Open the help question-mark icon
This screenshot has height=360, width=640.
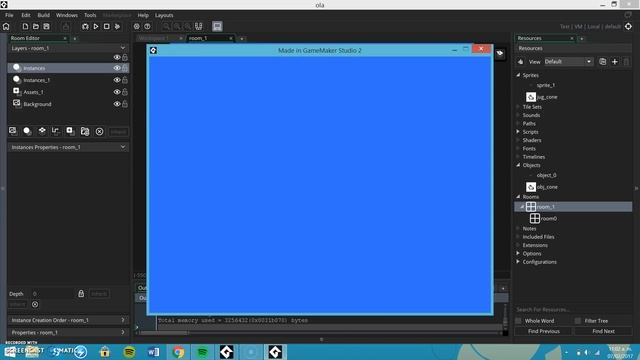pos(147,27)
